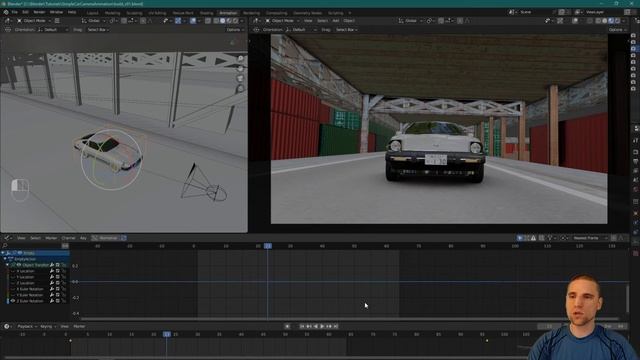
Task: Toggle gizmos in the camera viewport
Action: [x=560, y=20]
